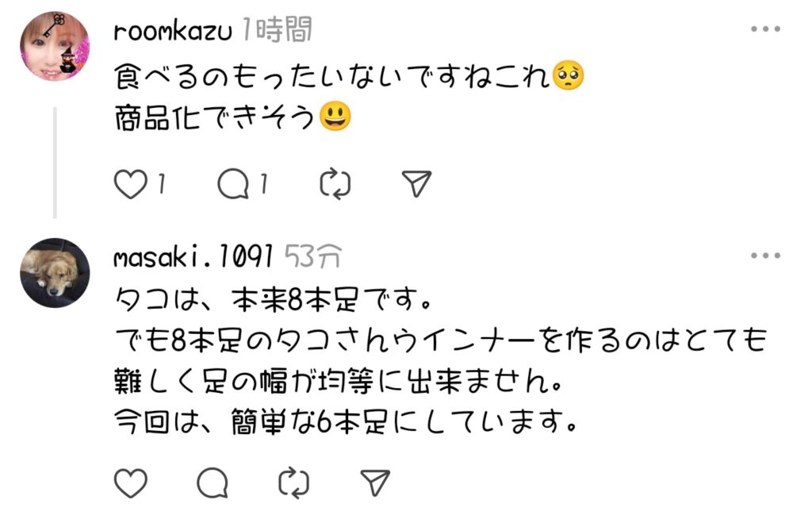This screenshot has width=812, height=519.
Task: Like masaki.1091's comment with the heart
Action: pyautogui.click(x=131, y=482)
